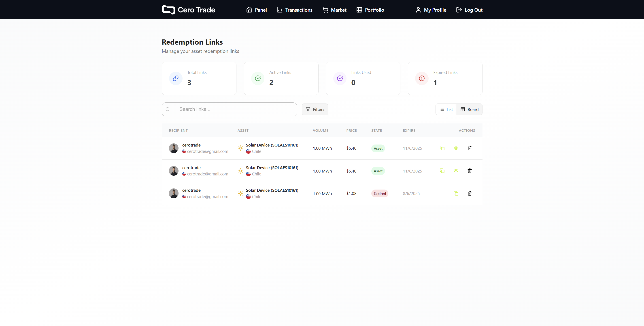View the second link using eye icon
Image resolution: width=644 pixels, height=326 pixels.
click(456, 171)
